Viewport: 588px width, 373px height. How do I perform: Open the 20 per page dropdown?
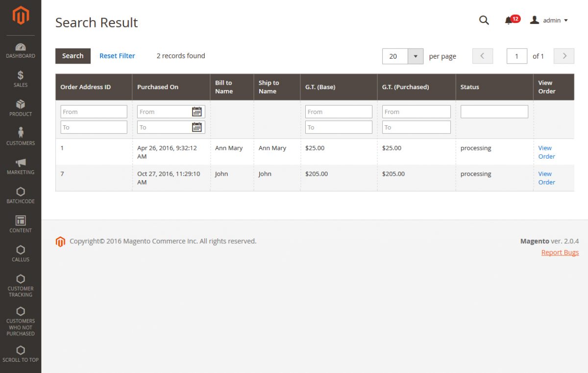click(402, 56)
